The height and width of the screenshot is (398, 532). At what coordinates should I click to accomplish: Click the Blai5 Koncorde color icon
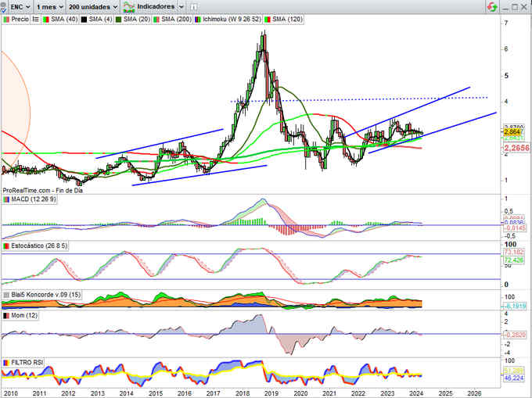pyautogui.click(x=5, y=295)
